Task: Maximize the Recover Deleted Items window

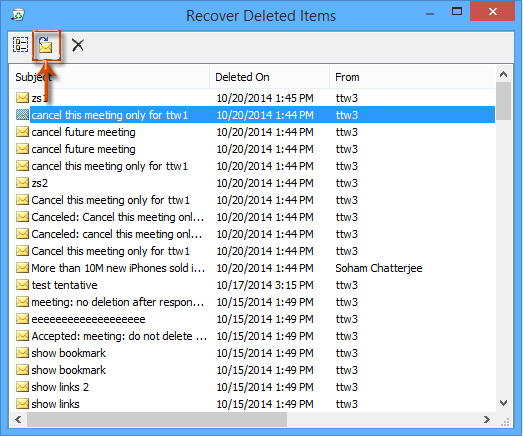Action: click(457, 12)
